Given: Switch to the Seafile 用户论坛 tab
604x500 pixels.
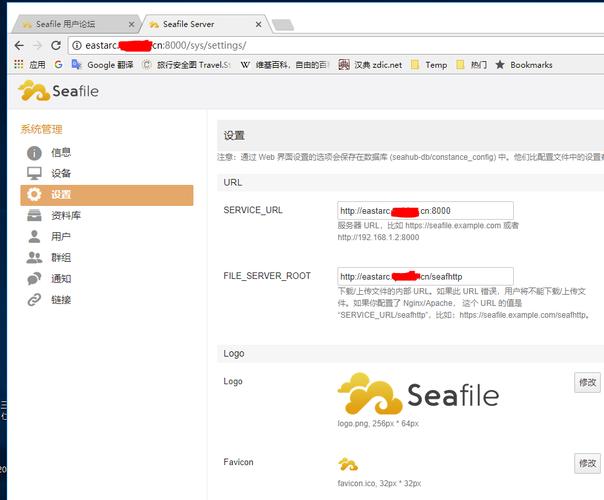Looking at the screenshot, I should 75,24.
